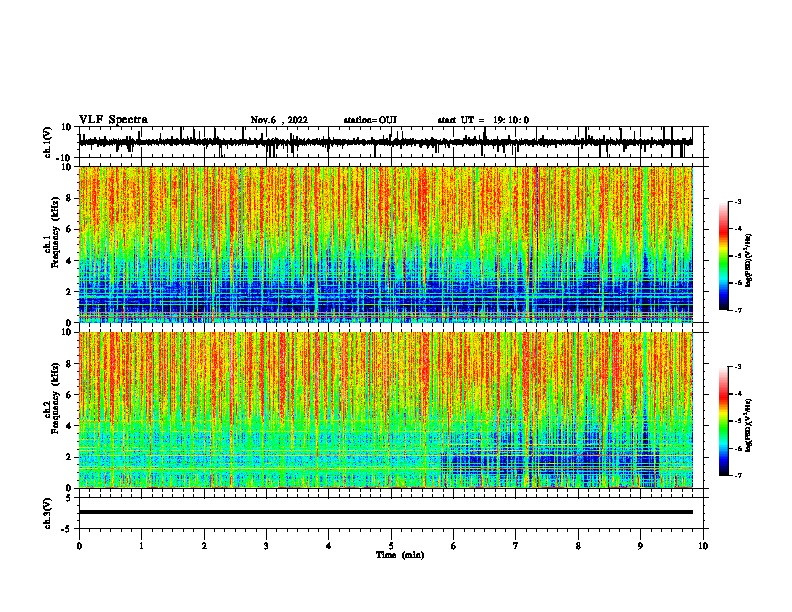This screenshot has width=792, height=612.
Task: Click the time axis tick label '3'
Action: pos(266,546)
